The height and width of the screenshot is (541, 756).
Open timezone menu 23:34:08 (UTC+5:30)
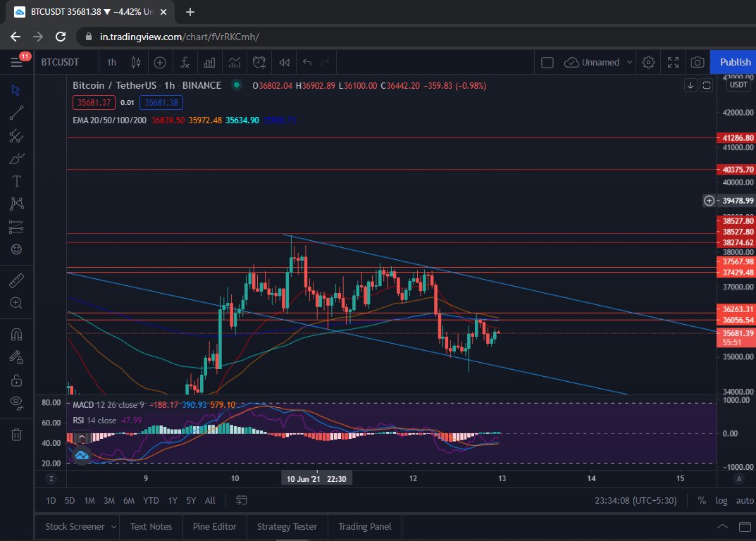(x=636, y=501)
